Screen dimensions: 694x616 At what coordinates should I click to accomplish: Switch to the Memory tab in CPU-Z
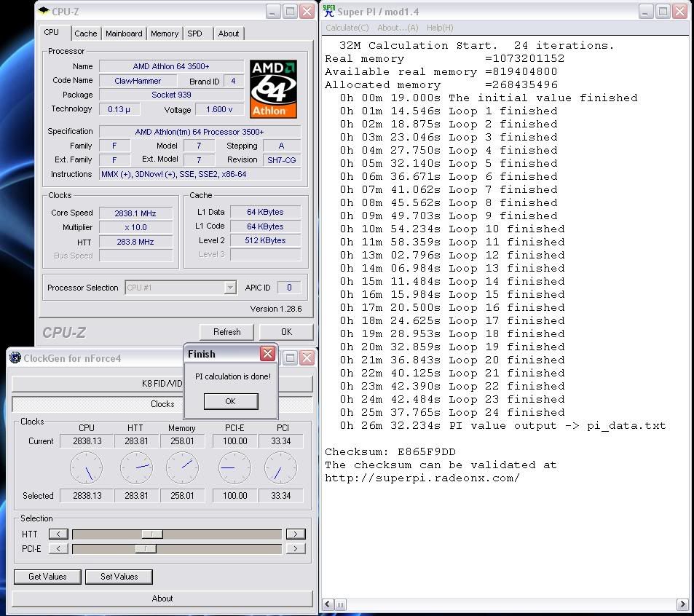click(x=165, y=33)
